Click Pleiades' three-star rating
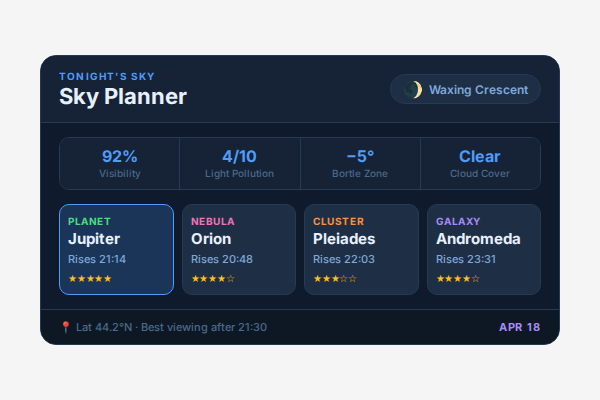Viewport: 600px width, 400px height. tap(335, 278)
